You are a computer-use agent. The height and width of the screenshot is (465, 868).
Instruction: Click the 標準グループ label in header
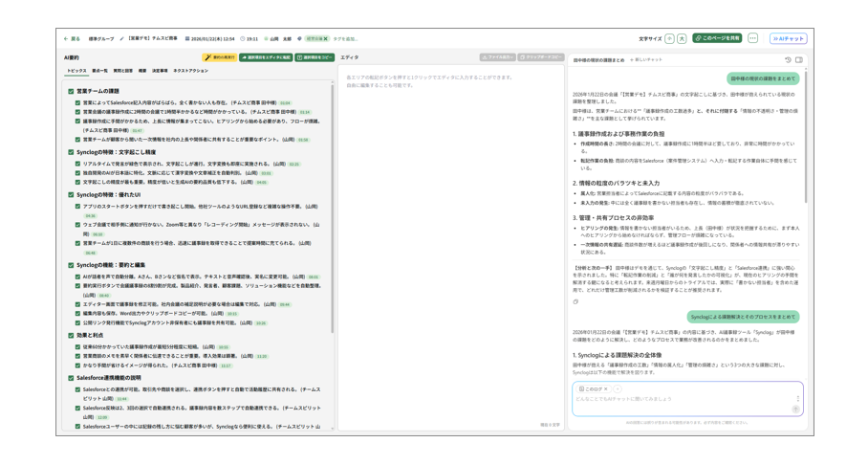101,39
